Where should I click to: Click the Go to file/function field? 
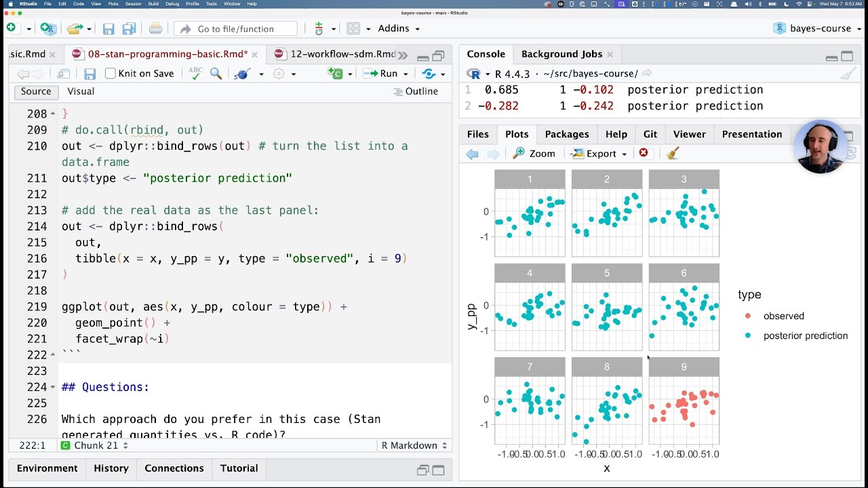pos(236,28)
